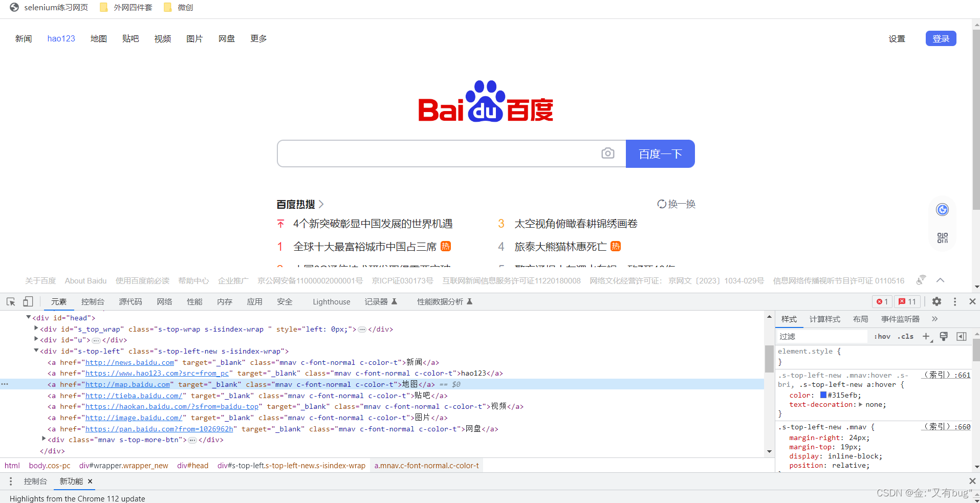Click the 百度一下 search button

[x=660, y=154]
